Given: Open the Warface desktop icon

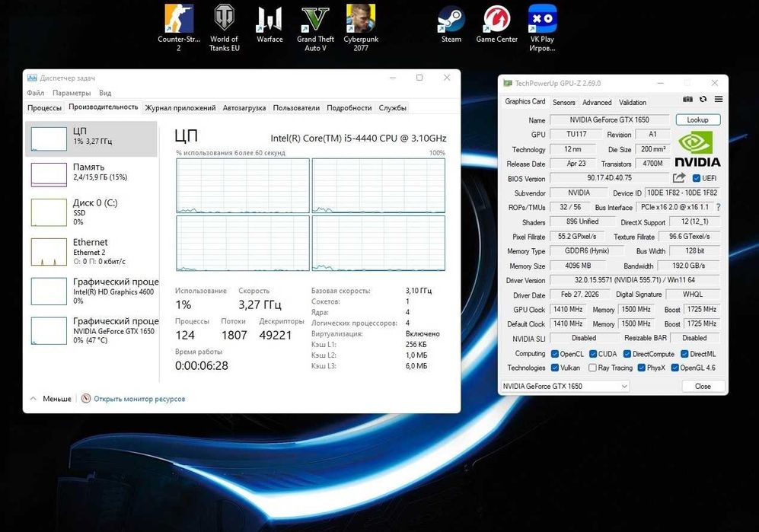Looking at the screenshot, I should [269, 18].
